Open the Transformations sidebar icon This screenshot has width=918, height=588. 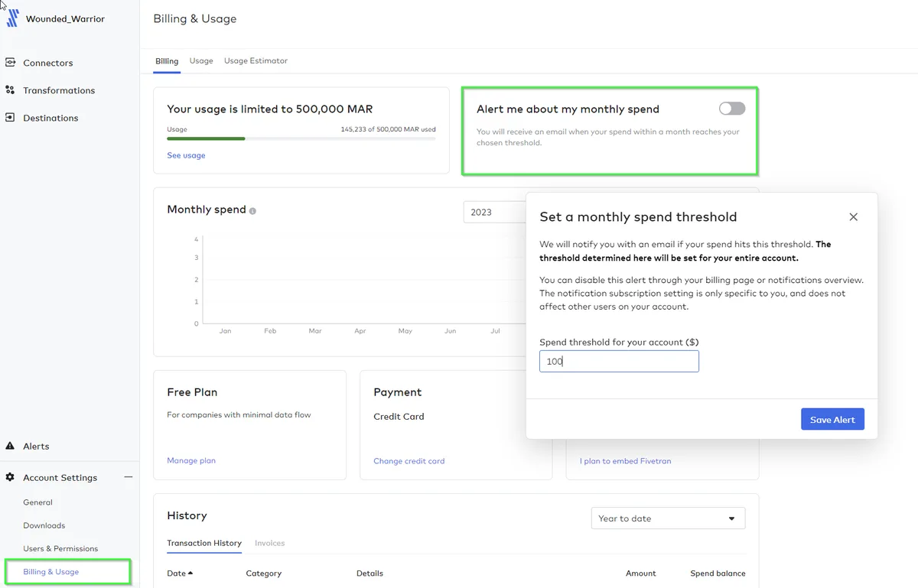click(10, 90)
